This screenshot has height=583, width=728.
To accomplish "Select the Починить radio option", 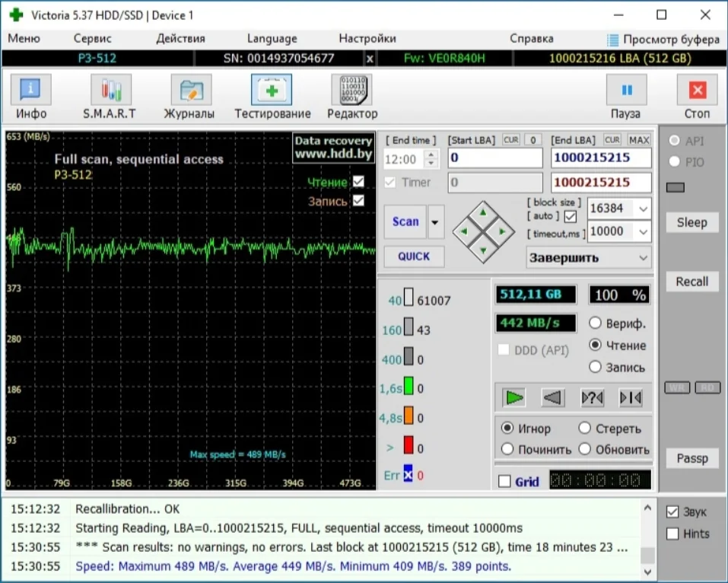I will 507,449.
